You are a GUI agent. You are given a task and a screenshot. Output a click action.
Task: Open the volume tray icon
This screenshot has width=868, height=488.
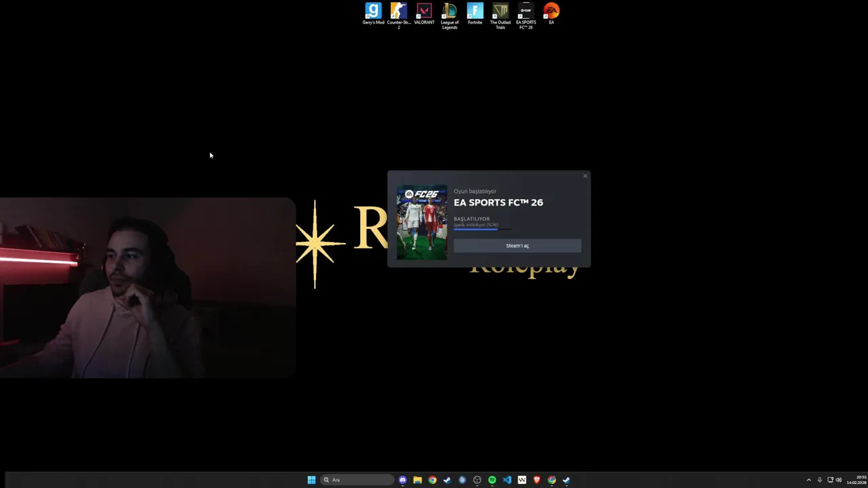pyautogui.click(x=840, y=480)
